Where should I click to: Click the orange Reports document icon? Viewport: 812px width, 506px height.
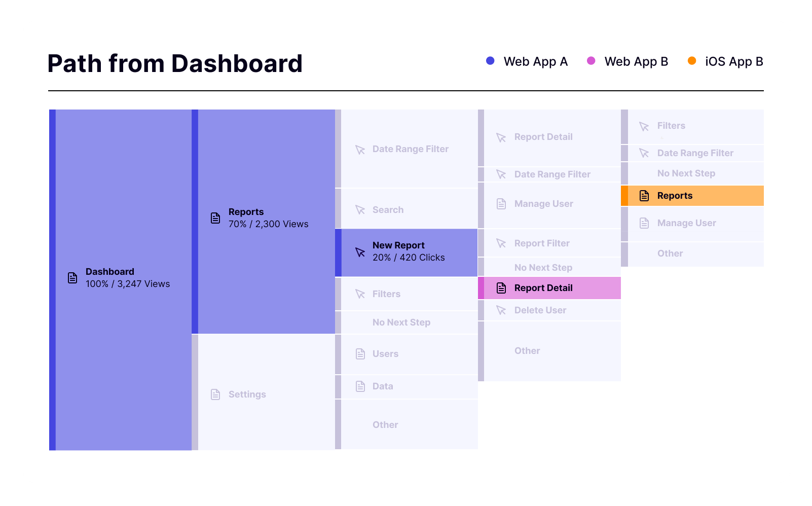tap(644, 196)
